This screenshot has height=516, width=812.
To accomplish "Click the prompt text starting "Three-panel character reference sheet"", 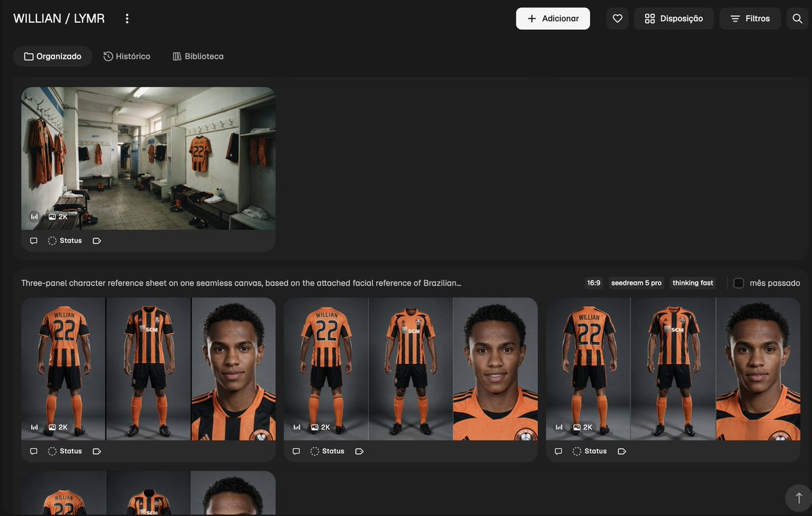I will [x=241, y=283].
